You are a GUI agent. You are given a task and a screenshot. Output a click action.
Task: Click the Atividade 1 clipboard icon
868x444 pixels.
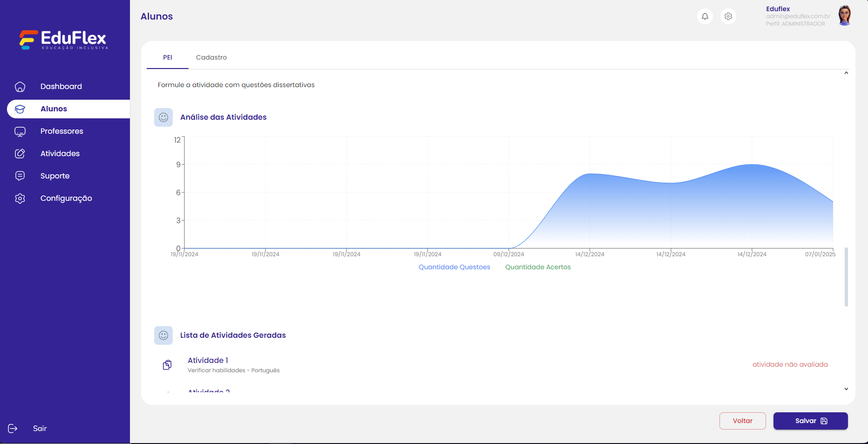click(167, 365)
